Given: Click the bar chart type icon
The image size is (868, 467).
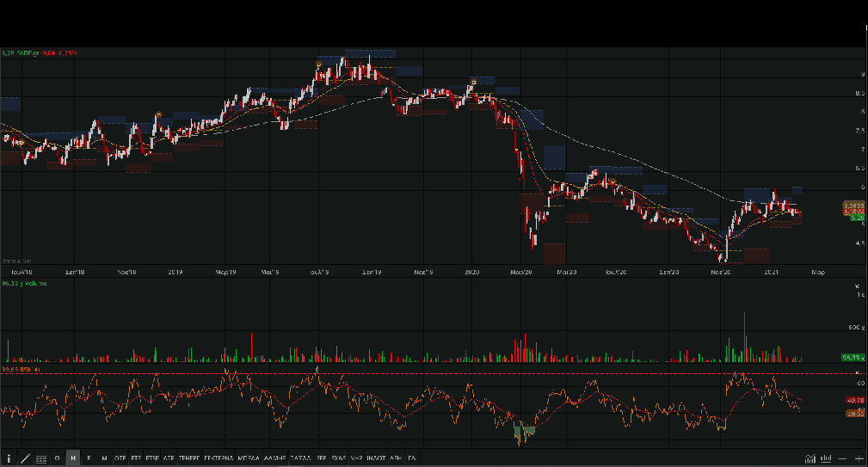Looking at the screenshot, I should [827, 458].
